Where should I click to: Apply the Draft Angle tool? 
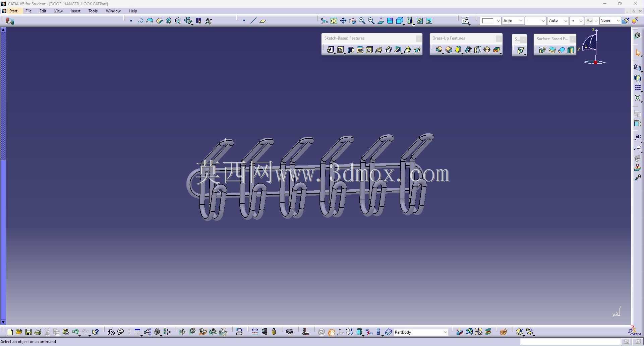[x=458, y=50]
